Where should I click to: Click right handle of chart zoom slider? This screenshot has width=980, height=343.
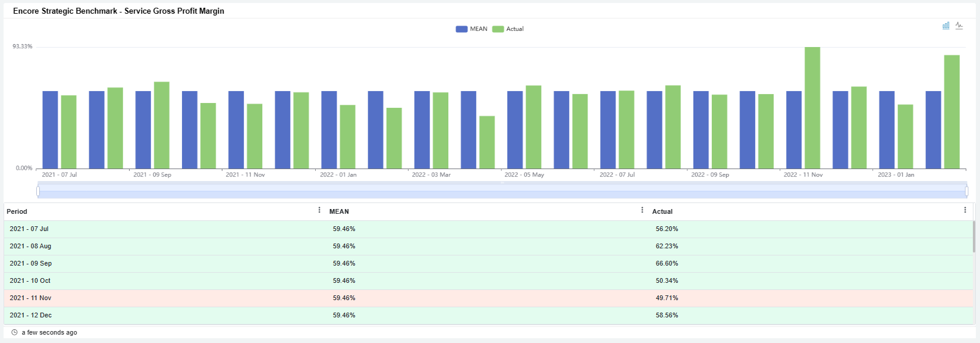966,191
